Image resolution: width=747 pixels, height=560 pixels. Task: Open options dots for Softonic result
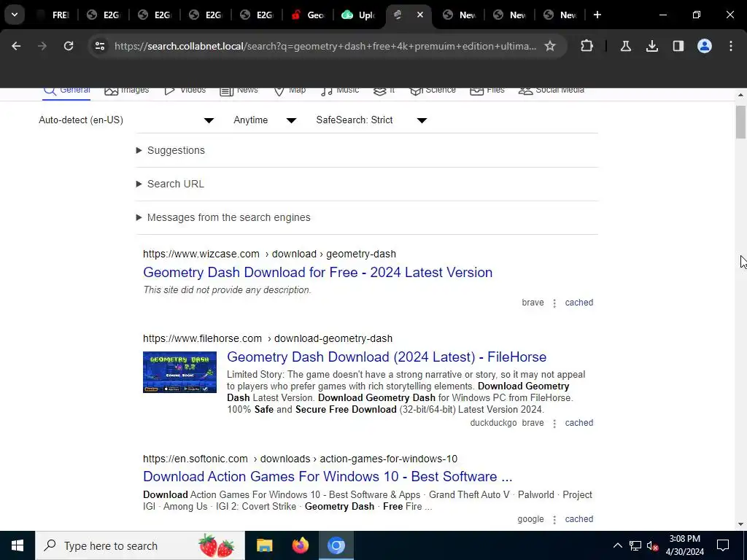click(554, 519)
